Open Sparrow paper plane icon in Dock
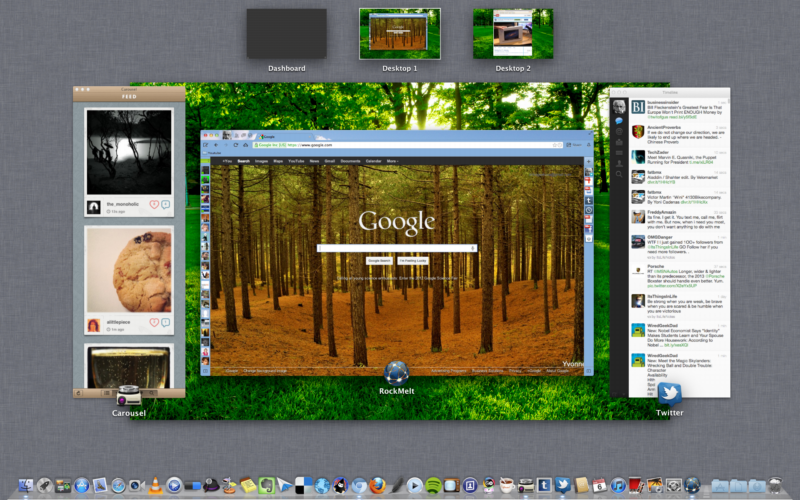The image size is (800, 500). [285, 485]
